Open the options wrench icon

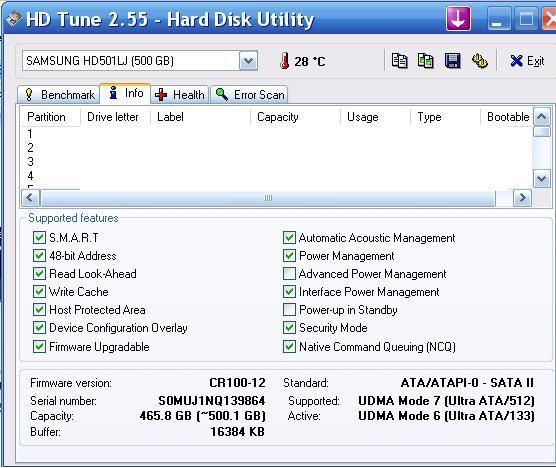[479, 61]
